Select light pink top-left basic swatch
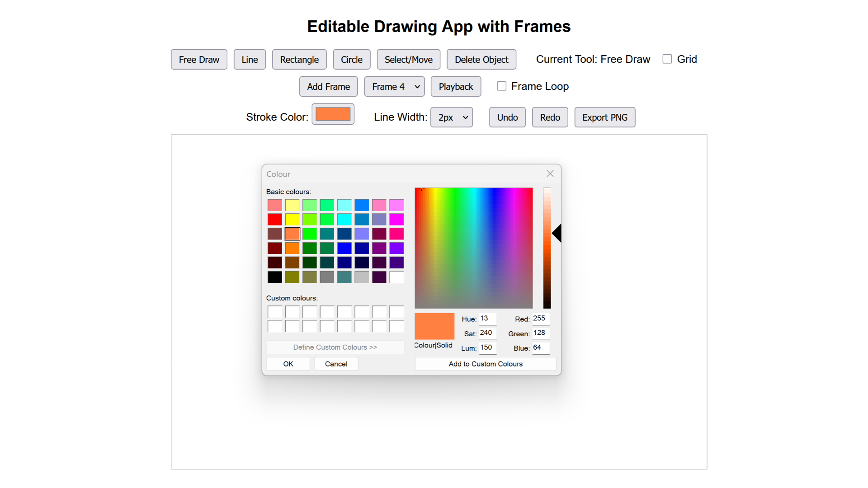 point(275,205)
